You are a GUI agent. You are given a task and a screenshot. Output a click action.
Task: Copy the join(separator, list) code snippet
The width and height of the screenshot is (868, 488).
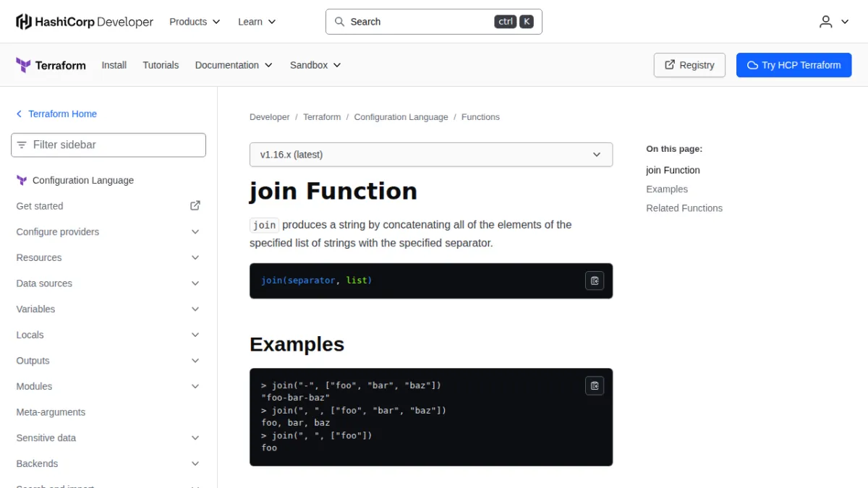pyautogui.click(x=595, y=281)
